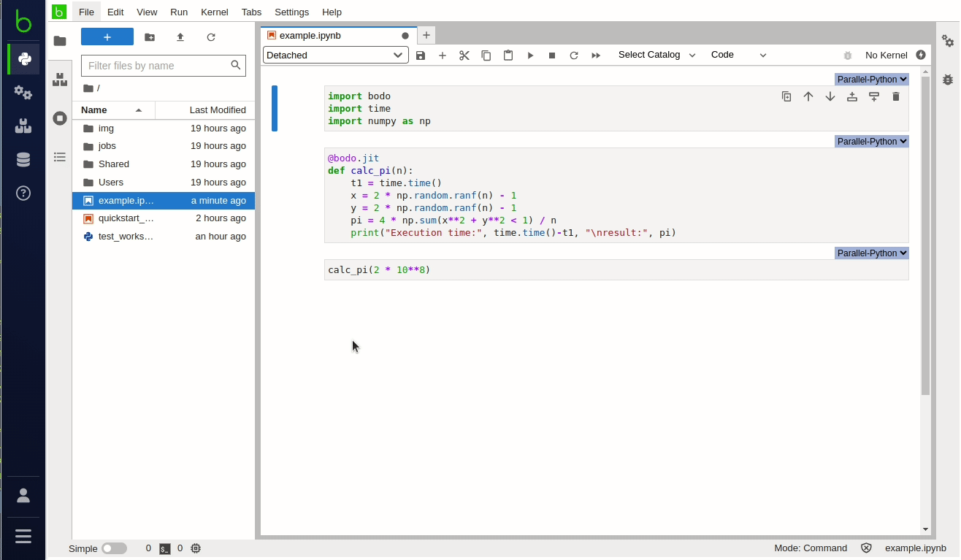Cut the selected notebook cell
The image size is (961, 560).
464,55
